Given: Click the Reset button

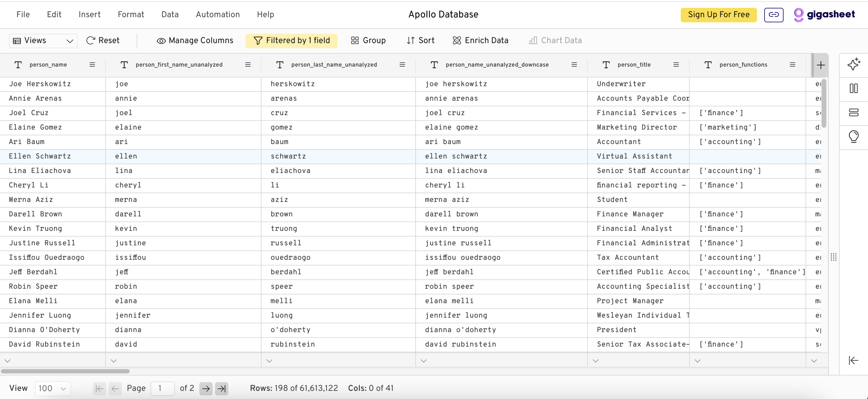Looking at the screenshot, I should (x=103, y=40).
